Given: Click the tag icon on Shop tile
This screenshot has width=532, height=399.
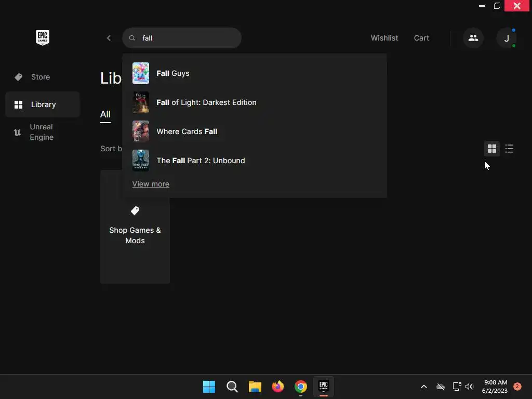Looking at the screenshot, I should click(x=135, y=211).
